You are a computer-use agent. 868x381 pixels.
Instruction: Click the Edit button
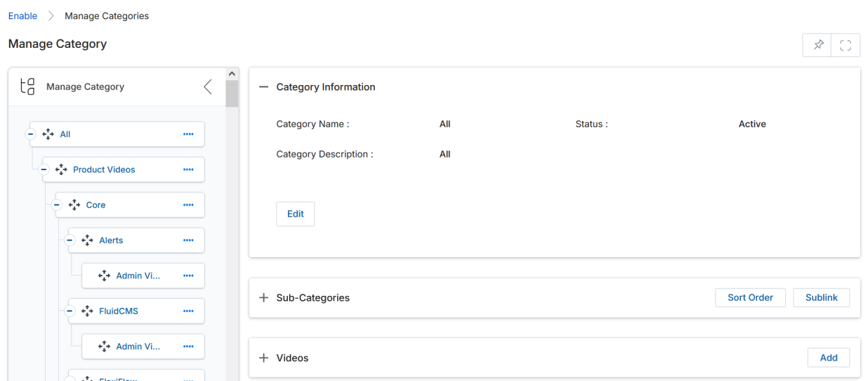pyautogui.click(x=296, y=214)
